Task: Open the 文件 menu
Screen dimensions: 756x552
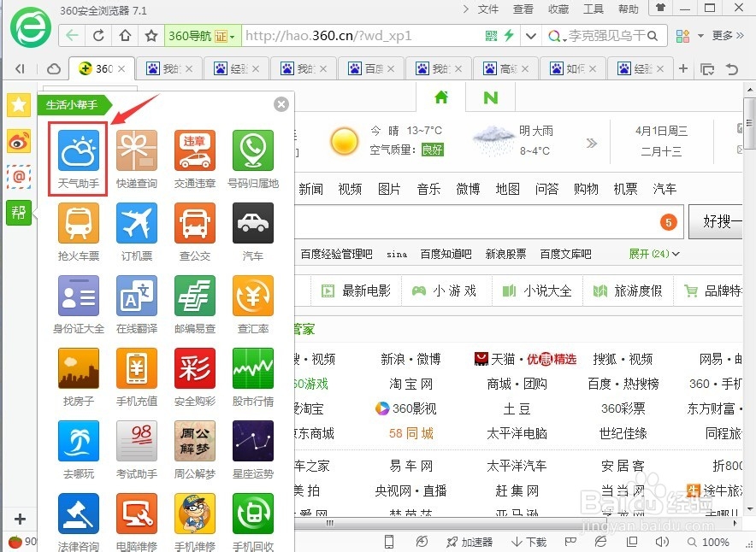Action: click(488, 9)
